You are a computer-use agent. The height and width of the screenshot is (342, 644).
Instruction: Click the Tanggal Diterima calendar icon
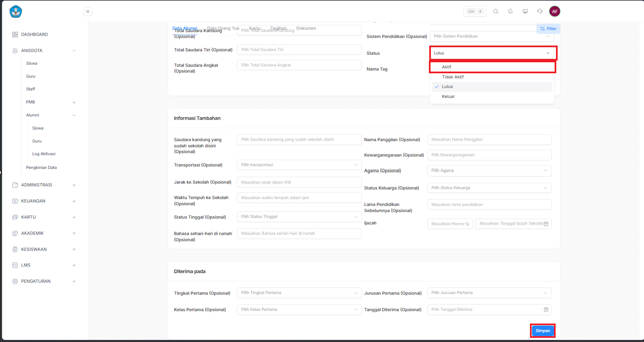546,309
